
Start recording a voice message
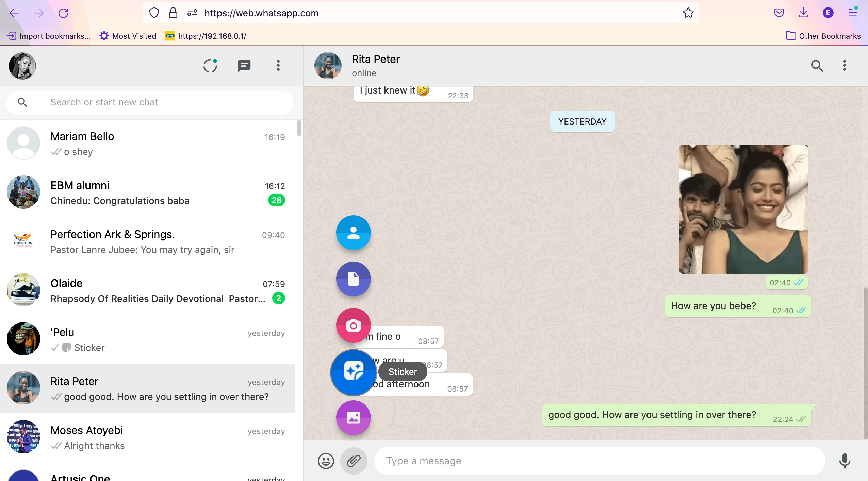844,461
